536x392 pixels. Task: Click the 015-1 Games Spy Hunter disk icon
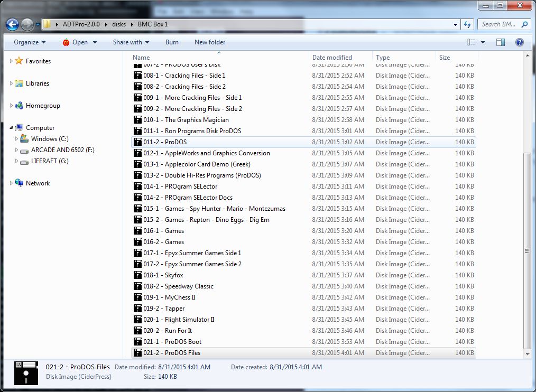(x=137, y=209)
